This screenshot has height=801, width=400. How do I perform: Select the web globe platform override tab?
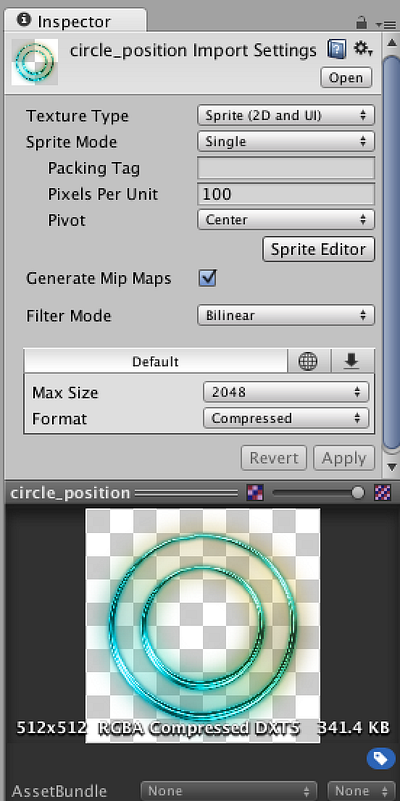[309, 361]
